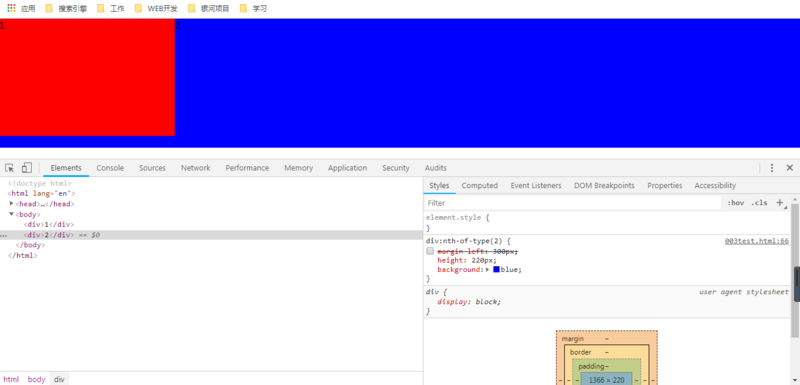The height and width of the screenshot is (385, 800).
Task: Select the Accessibility sidebar tab
Action: click(x=715, y=186)
